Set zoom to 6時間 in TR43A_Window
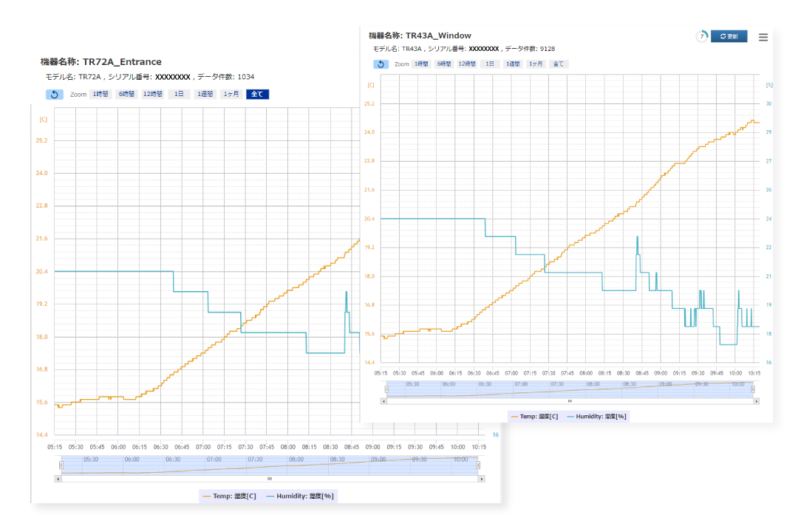The width and height of the screenshot is (798, 532). point(443,64)
